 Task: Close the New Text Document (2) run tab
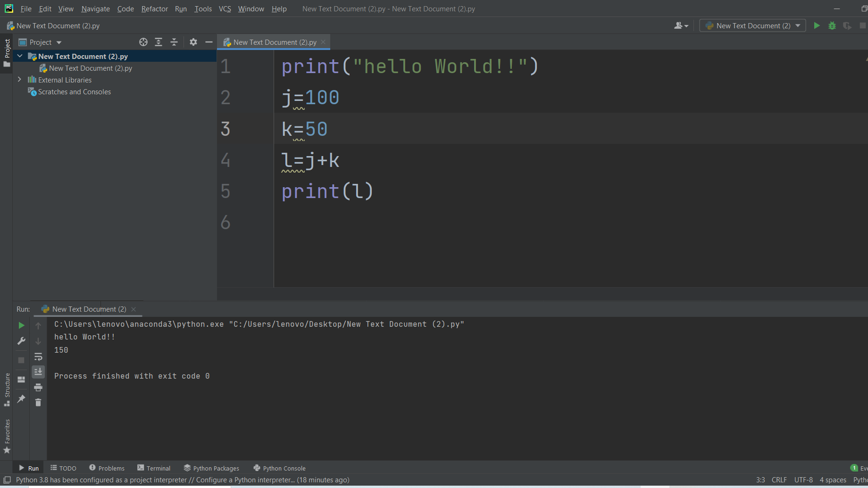coord(134,309)
